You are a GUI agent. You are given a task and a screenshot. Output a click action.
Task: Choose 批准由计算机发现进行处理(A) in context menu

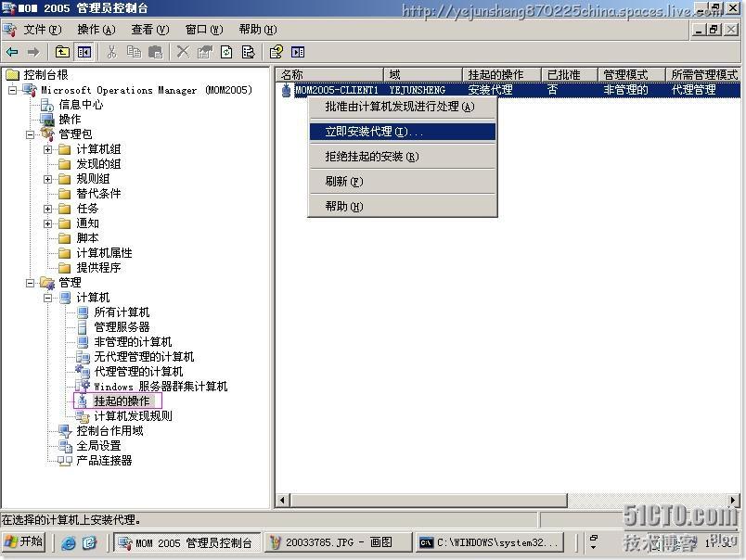click(x=403, y=107)
